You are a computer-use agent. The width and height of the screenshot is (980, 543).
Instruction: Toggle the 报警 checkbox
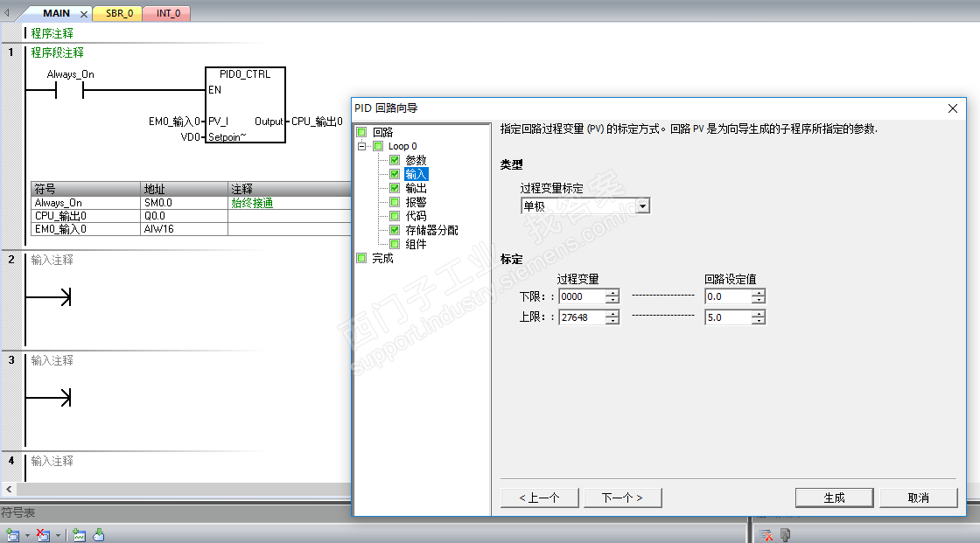(395, 202)
